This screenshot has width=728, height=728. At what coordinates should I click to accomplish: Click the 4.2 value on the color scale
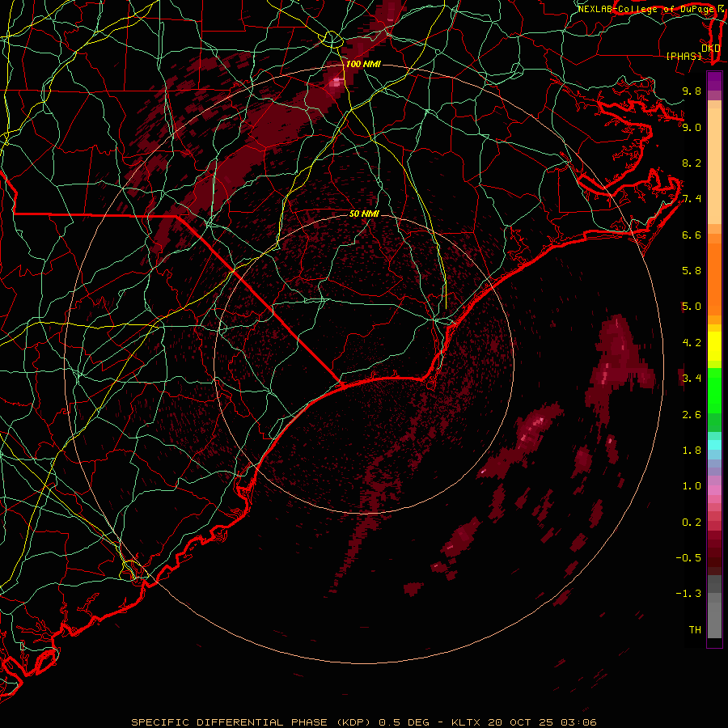coord(692,343)
